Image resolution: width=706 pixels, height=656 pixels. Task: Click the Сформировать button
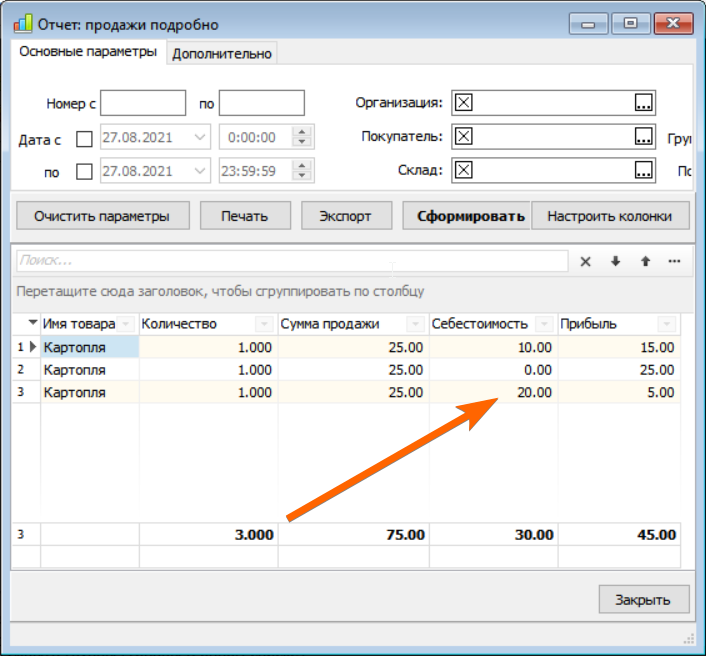[467, 216]
